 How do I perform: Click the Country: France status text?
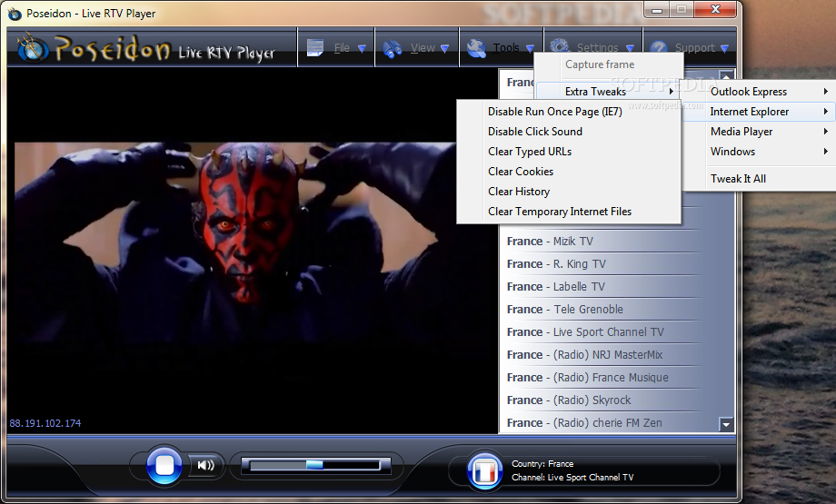pyautogui.click(x=542, y=464)
